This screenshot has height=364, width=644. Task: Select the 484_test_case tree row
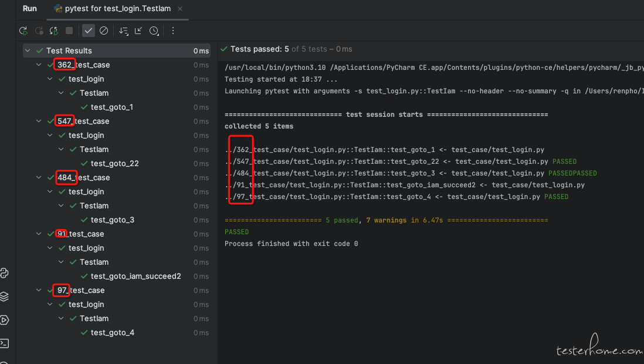[x=117, y=177]
